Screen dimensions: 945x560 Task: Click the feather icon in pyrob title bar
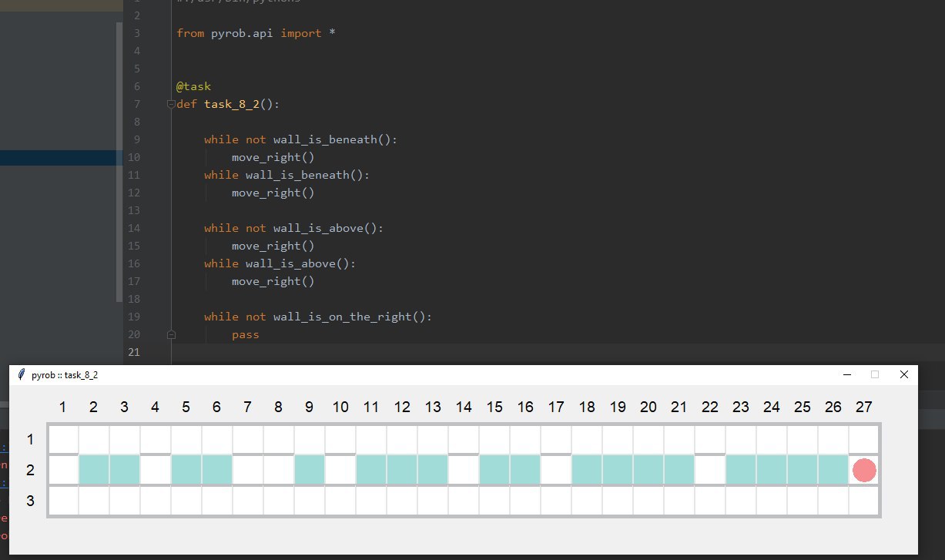22,375
